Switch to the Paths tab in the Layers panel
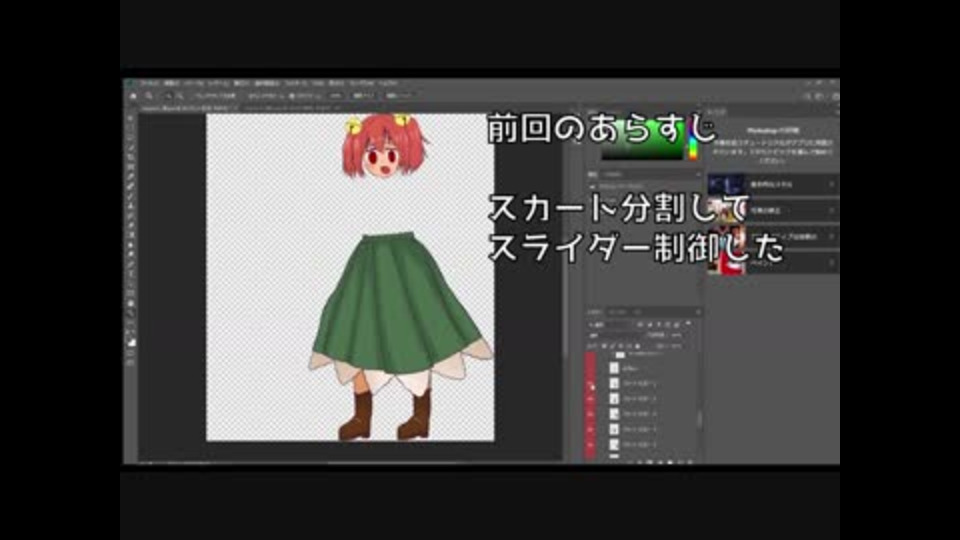960x540 pixels. click(x=637, y=312)
